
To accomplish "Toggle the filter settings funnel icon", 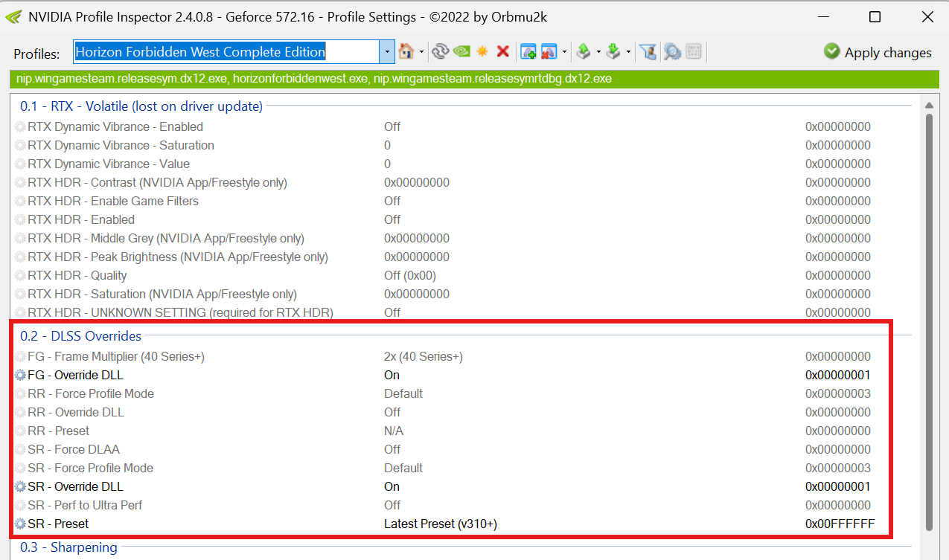I will tap(648, 51).
